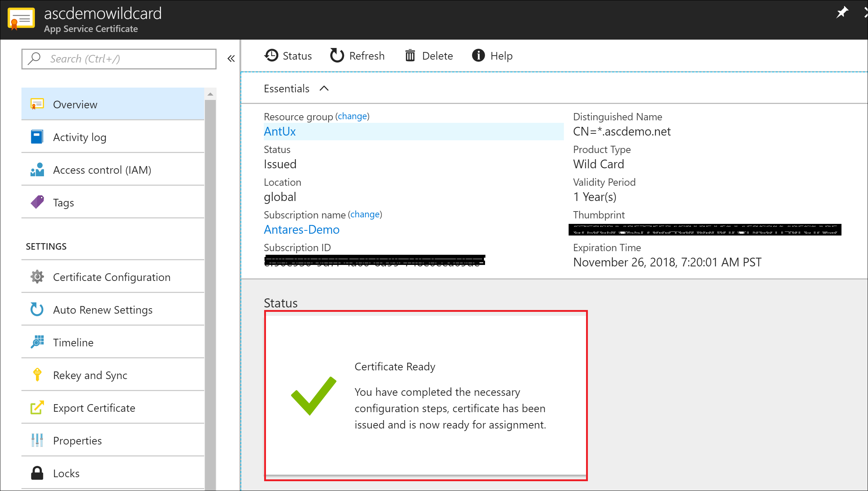
Task: Open the Activity log menu item
Action: [80, 137]
